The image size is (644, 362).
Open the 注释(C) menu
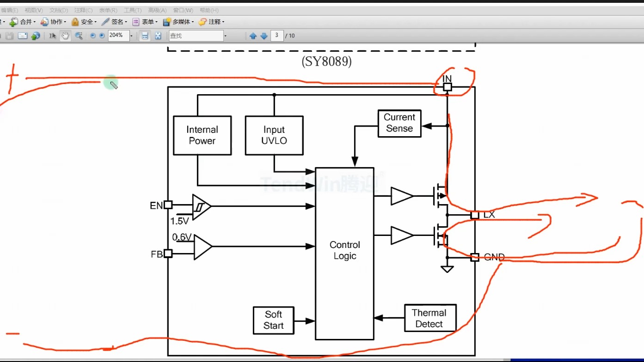[x=83, y=10]
